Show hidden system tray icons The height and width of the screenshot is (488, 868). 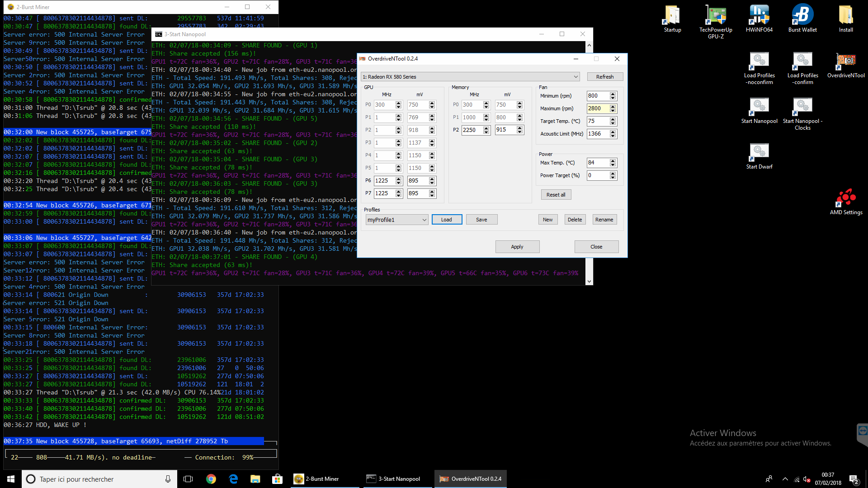[785, 479]
